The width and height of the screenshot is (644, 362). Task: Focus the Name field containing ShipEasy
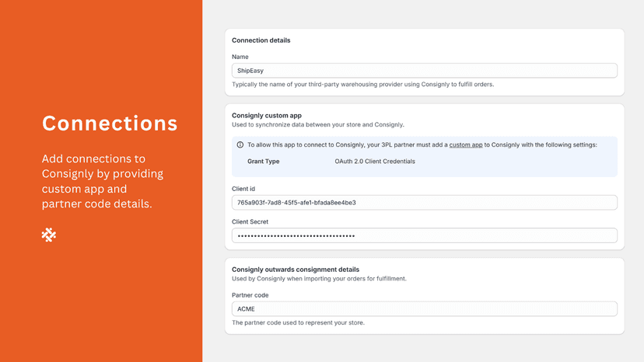point(424,71)
